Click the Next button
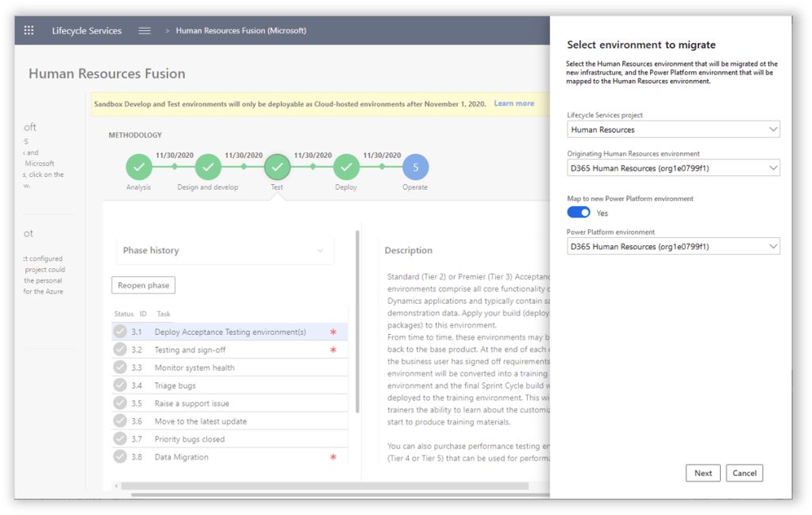Screen dimensions: 812x515 [x=703, y=473]
